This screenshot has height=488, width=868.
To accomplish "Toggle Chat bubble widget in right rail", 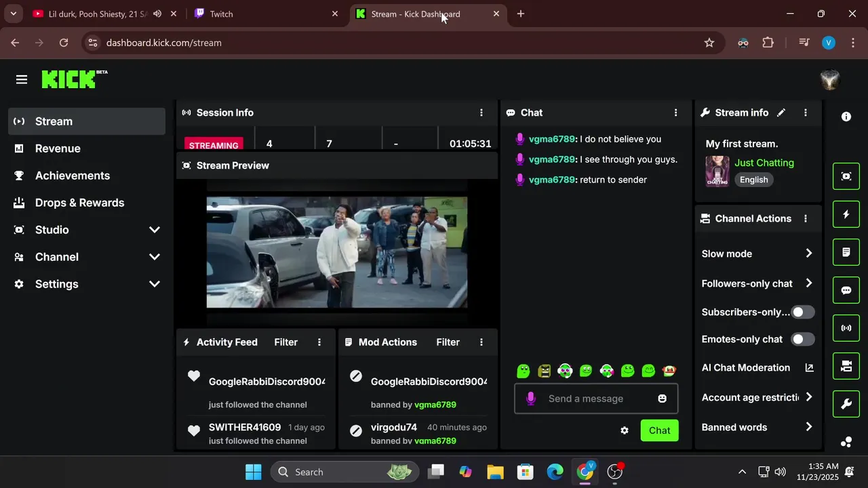I will 846,290.
